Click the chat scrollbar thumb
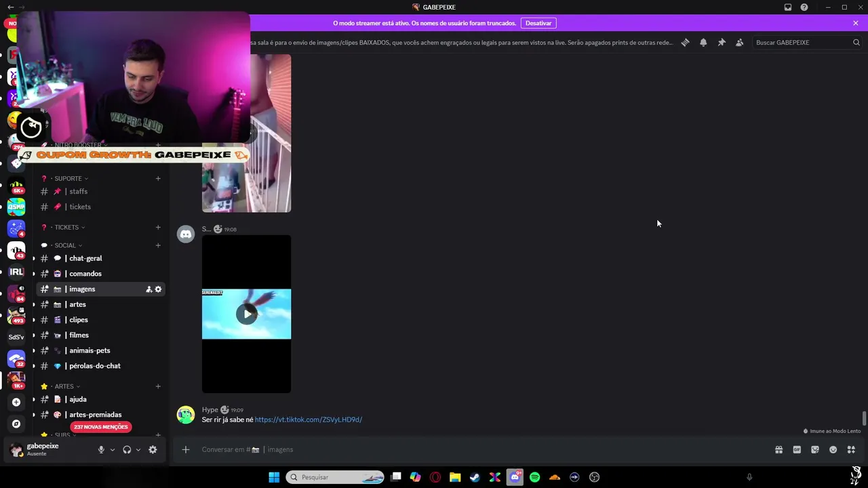 point(864,419)
